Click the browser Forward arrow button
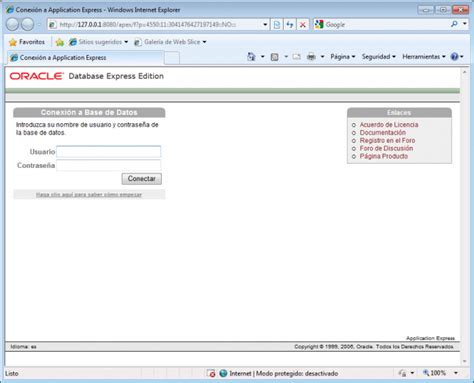The image size is (474, 383). pyautogui.click(x=28, y=24)
